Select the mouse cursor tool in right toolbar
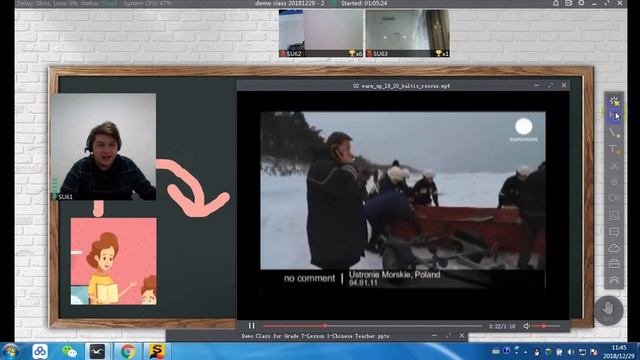 pos(614,116)
